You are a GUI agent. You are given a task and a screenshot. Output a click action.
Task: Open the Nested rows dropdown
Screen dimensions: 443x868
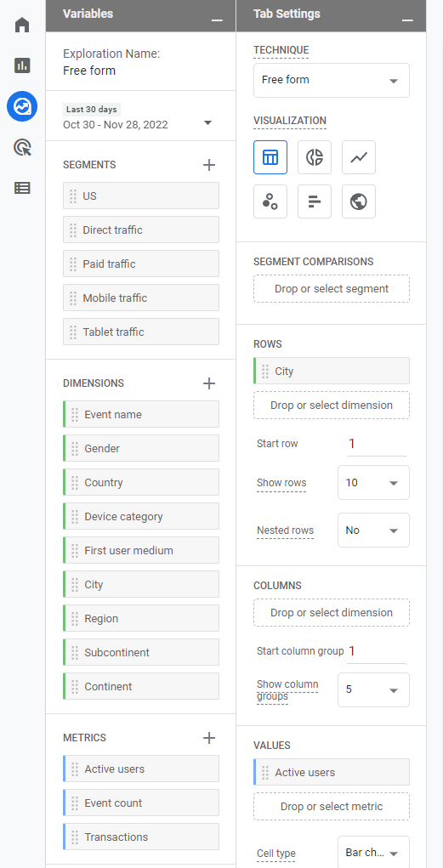pyautogui.click(x=374, y=530)
